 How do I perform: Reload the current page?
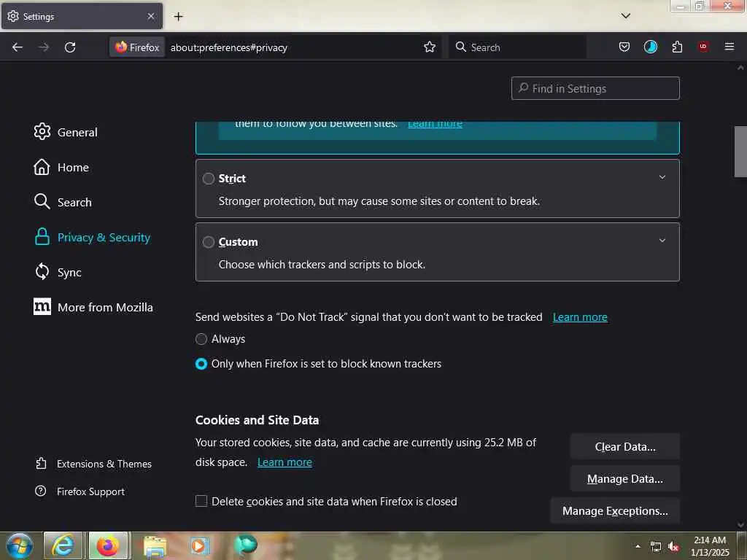[x=70, y=47]
